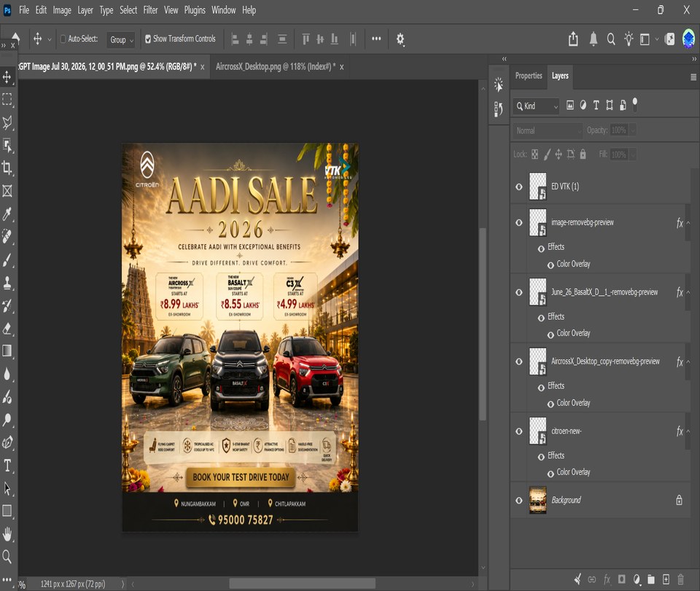Hide the AircrossX_Desktop_copy layer

click(518, 361)
